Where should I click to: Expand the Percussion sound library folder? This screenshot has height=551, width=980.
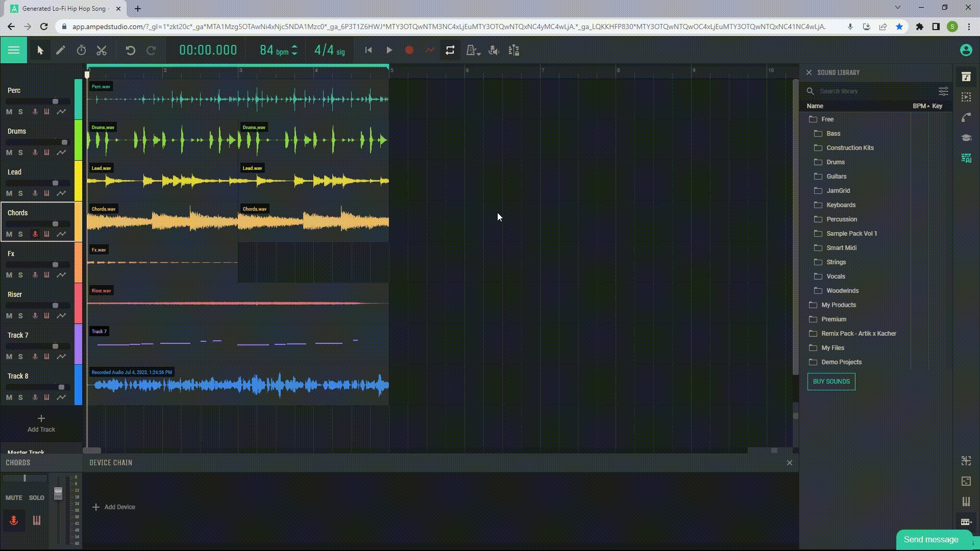coord(842,219)
